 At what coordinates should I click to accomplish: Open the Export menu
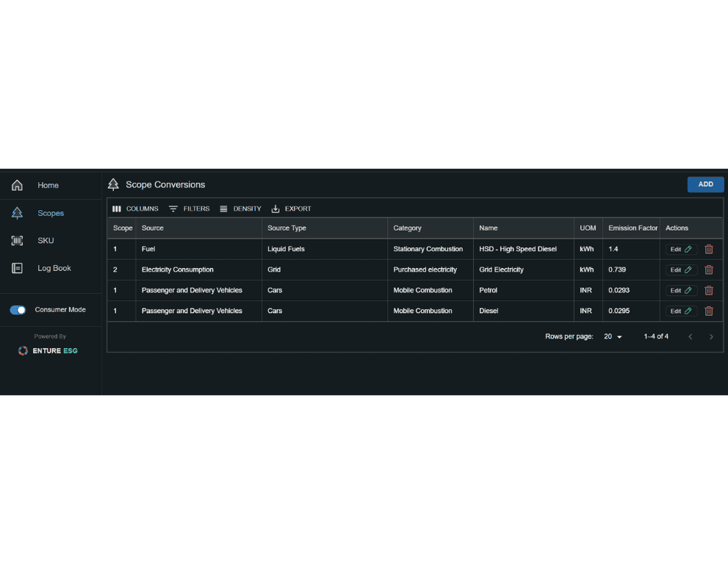(x=291, y=209)
